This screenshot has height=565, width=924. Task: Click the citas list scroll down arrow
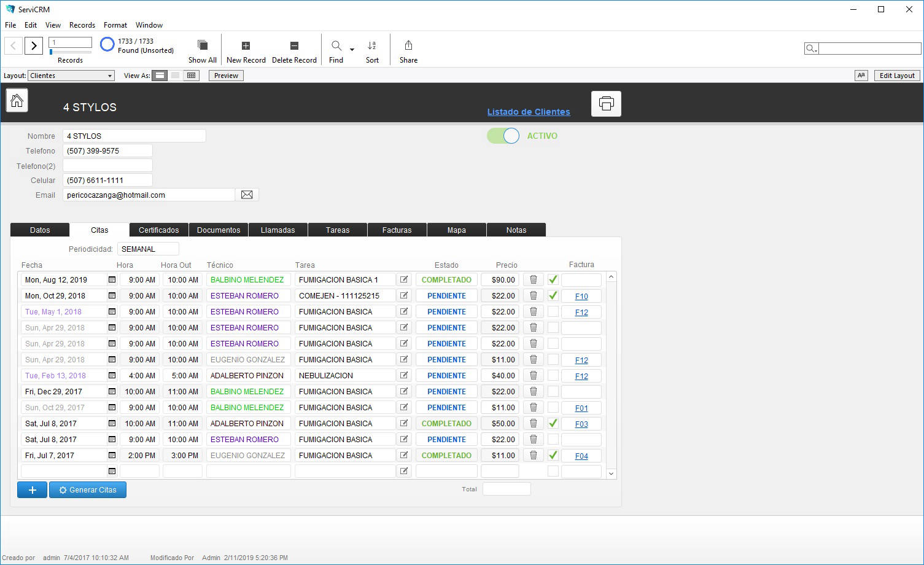coord(611,473)
